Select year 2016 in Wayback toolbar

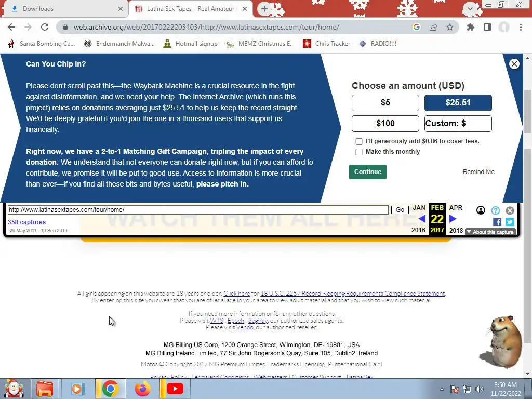(418, 230)
